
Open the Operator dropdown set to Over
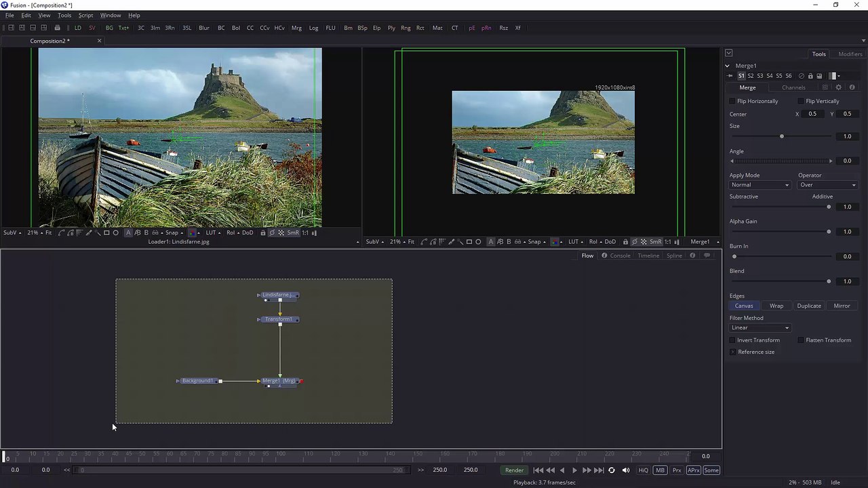click(x=827, y=185)
